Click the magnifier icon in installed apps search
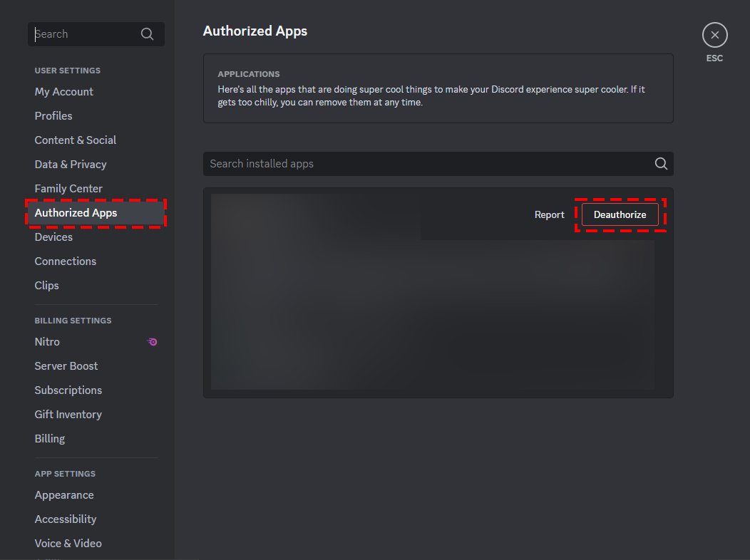 tap(660, 163)
